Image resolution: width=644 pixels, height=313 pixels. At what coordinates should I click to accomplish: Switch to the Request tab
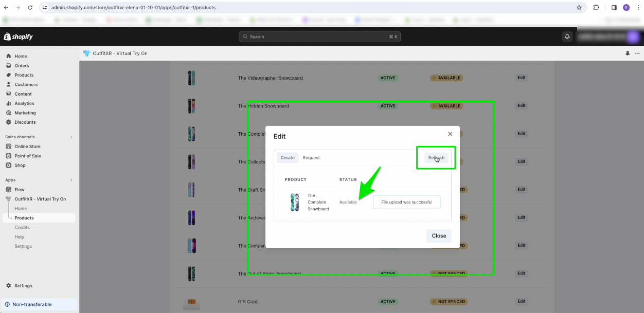311,158
